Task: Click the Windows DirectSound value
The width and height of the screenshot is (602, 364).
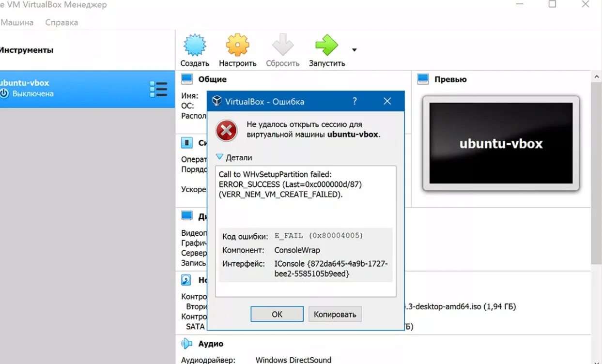Action: point(293,360)
